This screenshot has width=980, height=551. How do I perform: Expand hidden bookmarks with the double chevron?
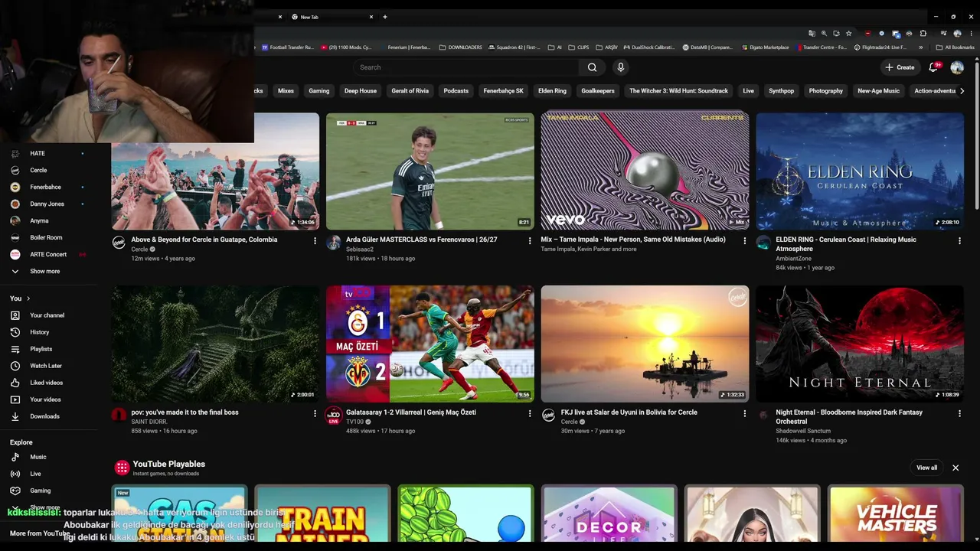coord(921,47)
